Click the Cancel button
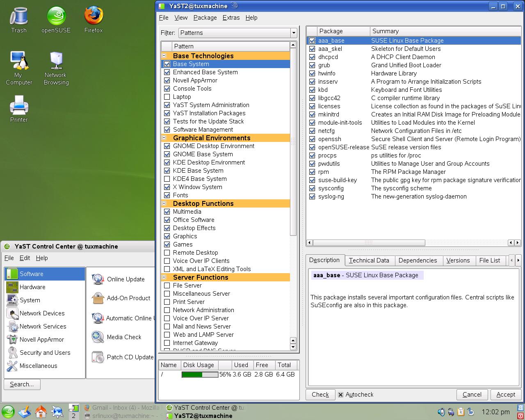Viewport: 525px width, 420px height. click(472, 395)
